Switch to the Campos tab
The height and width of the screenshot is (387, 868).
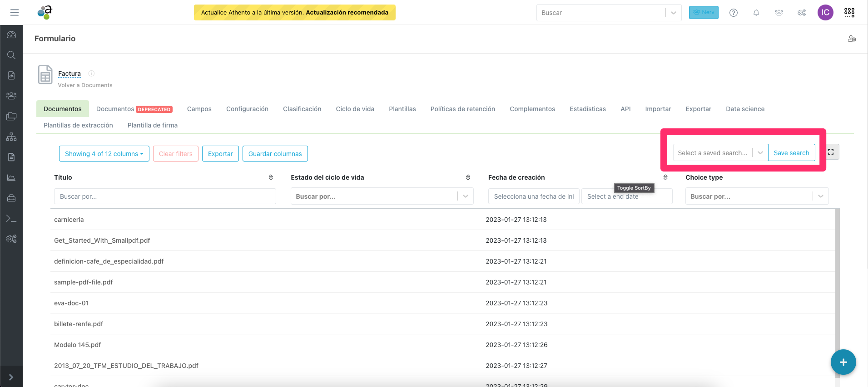(x=199, y=109)
